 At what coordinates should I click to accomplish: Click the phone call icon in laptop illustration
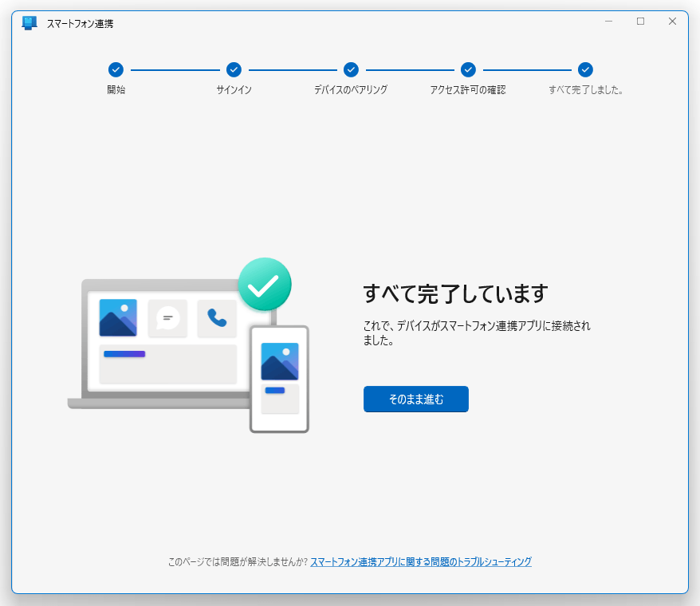coord(217,318)
